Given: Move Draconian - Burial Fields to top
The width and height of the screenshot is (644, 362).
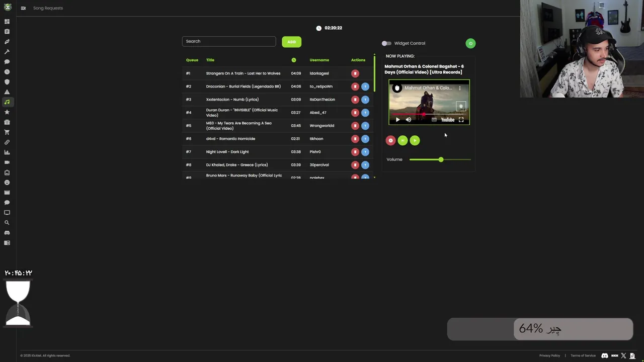Looking at the screenshot, I should tap(365, 86).
